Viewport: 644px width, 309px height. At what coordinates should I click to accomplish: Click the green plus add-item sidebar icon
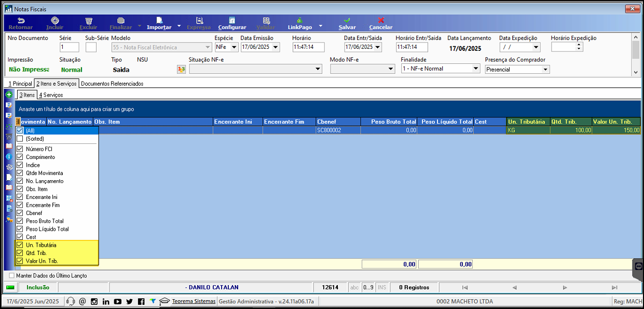tap(9, 95)
